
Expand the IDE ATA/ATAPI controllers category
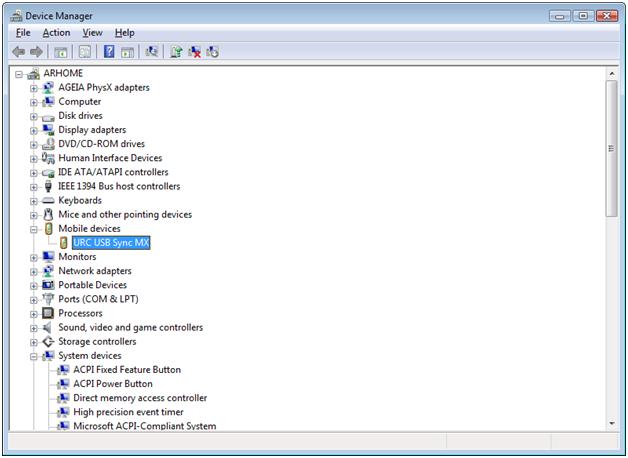click(34, 173)
